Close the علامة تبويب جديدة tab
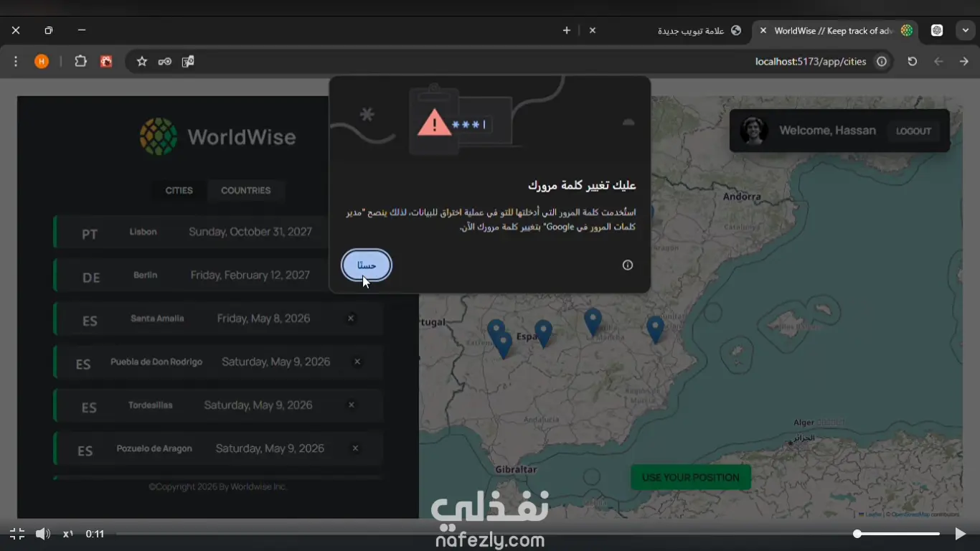The image size is (980, 551). tap(593, 30)
